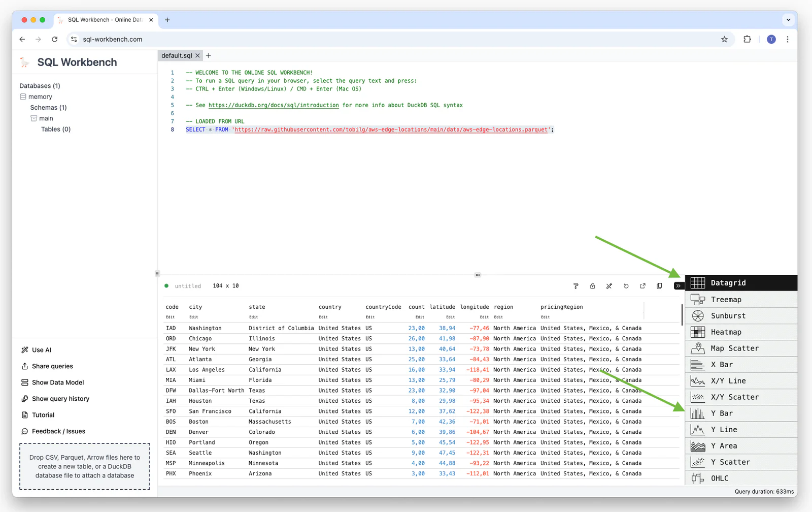Click the file drop zone for CSV/Parquet
The width and height of the screenshot is (812, 512).
pos(85,466)
